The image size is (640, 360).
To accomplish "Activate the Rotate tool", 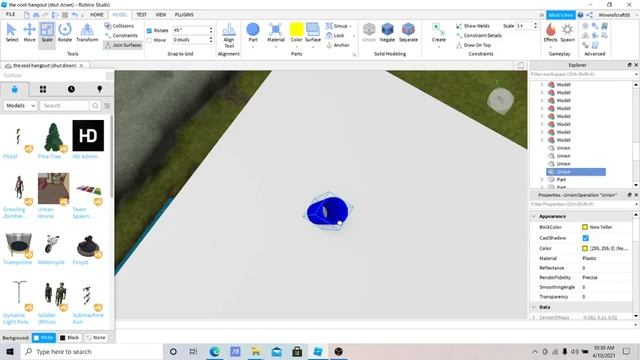I will [x=65, y=33].
